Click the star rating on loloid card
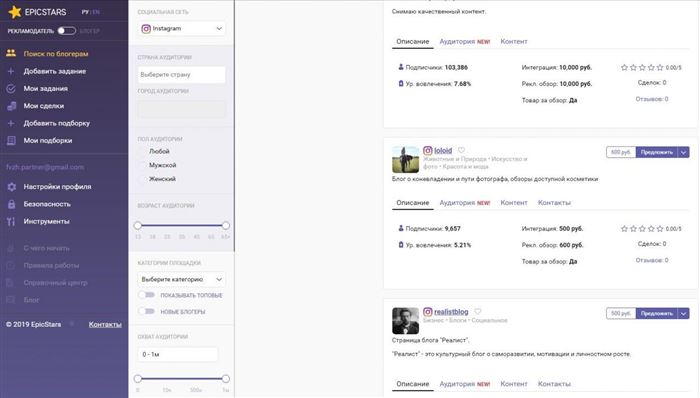Viewport: 700px width, 398px height. 642,228
